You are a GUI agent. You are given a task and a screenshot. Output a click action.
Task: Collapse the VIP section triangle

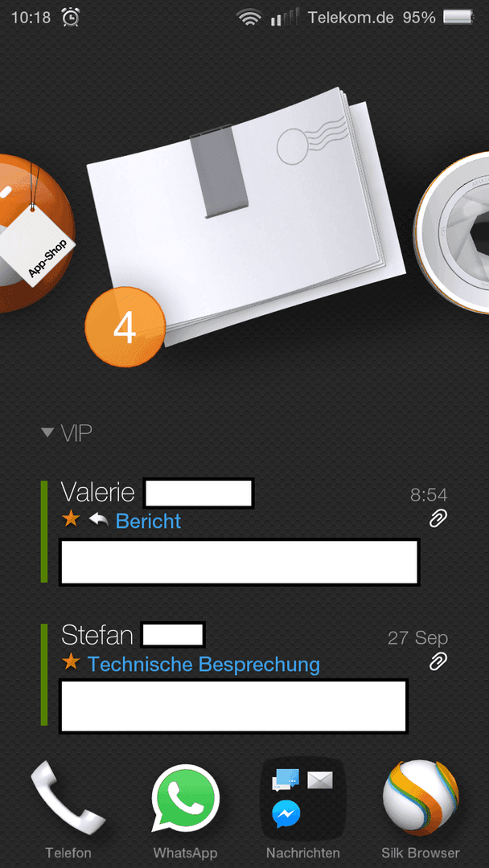coord(47,432)
